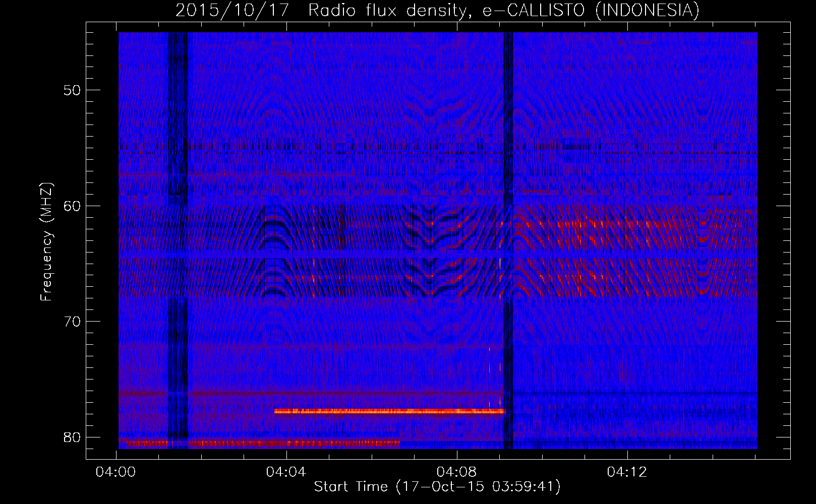Click the dark vertical stripe near 04:09
Screen dimensions: 816x504
[508, 240]
